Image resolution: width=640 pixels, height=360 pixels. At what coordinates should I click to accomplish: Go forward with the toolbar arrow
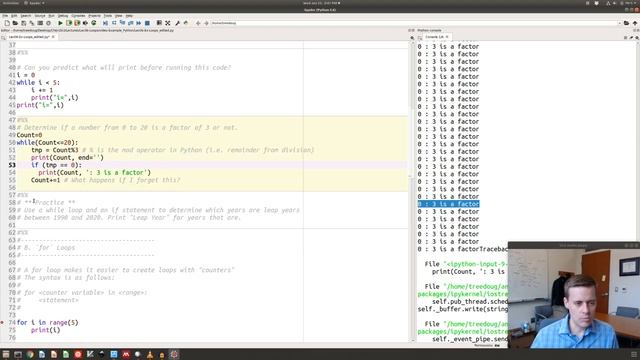pyautogui.click(x=206, y=23)
